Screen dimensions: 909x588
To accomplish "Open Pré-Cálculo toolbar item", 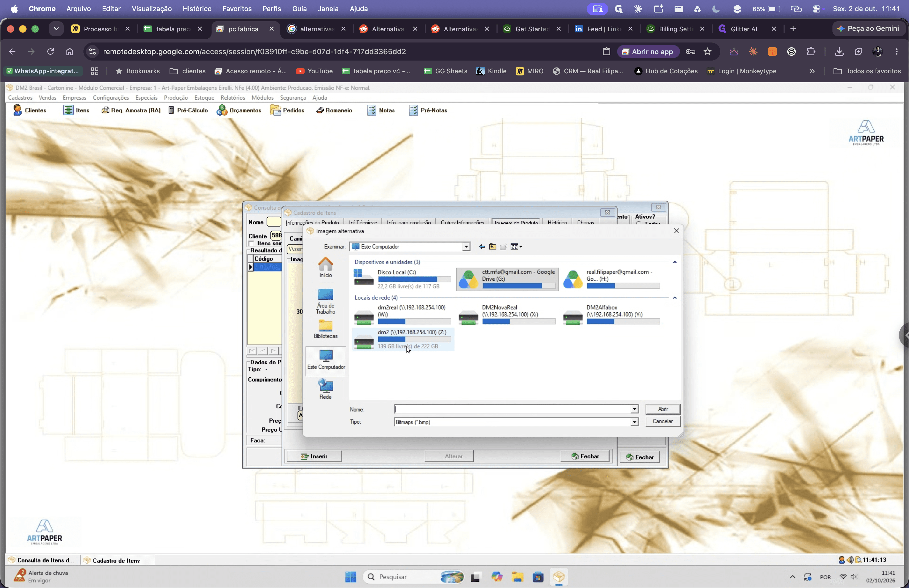I will point(188,110).
